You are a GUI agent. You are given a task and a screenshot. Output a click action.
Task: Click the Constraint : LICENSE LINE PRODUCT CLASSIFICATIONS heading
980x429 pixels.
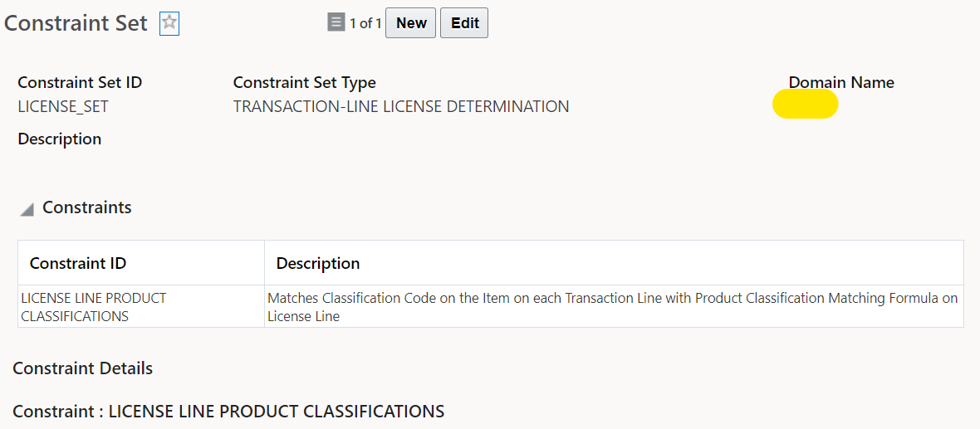point(228,412)
